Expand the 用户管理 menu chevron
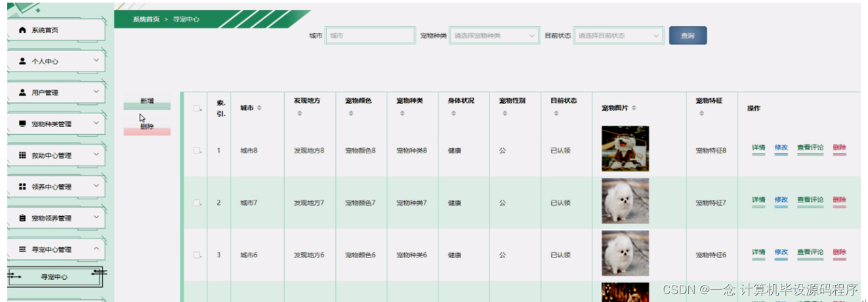Image resolution: width=868 pixels, height=302 pixels. click(96, 92)
